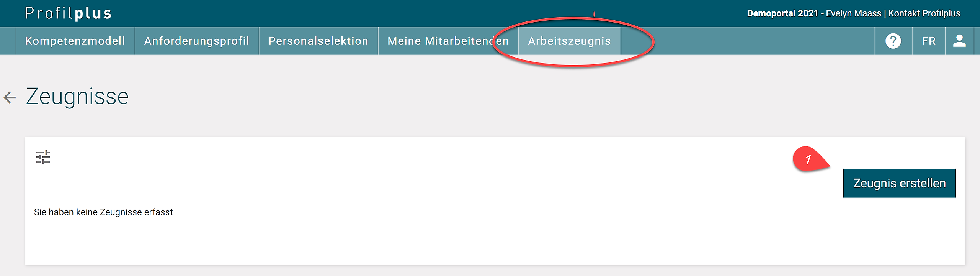Go back using the arrow beside Zeugnisse
The width and height of the screenshot is (980, 276).
(10, 97)
